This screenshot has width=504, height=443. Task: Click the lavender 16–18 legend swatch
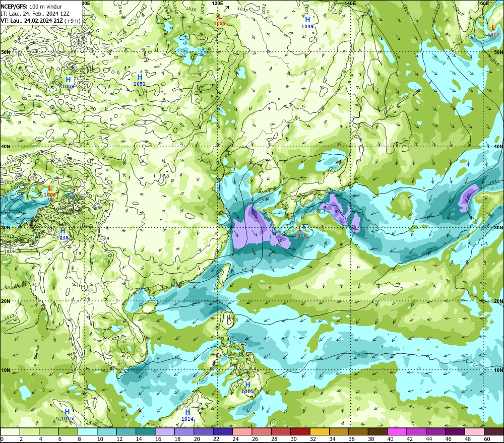[165, 431]
